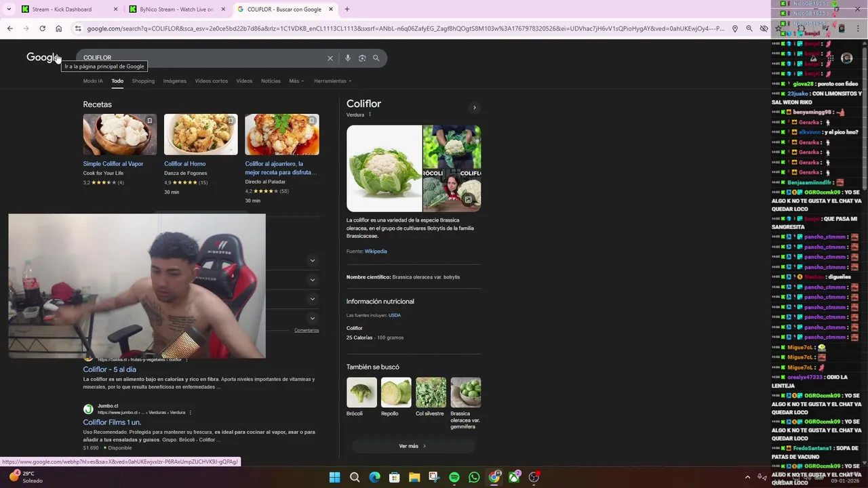Viewport: 868px width, 488px height.
Task: Open Shopping results tab
Action: [143, 81]
